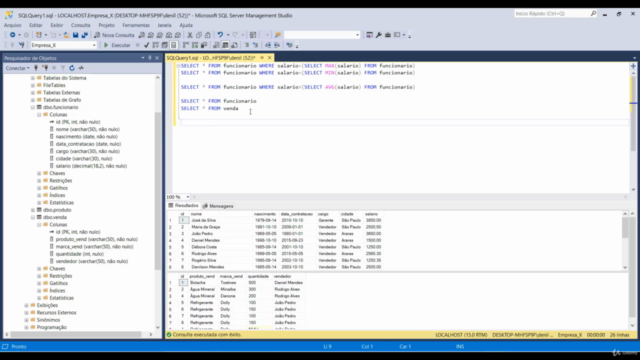Image resolution: width=640 pixels, height=360 pixels.
Task: Open the Janela menu
Action: 164,25
